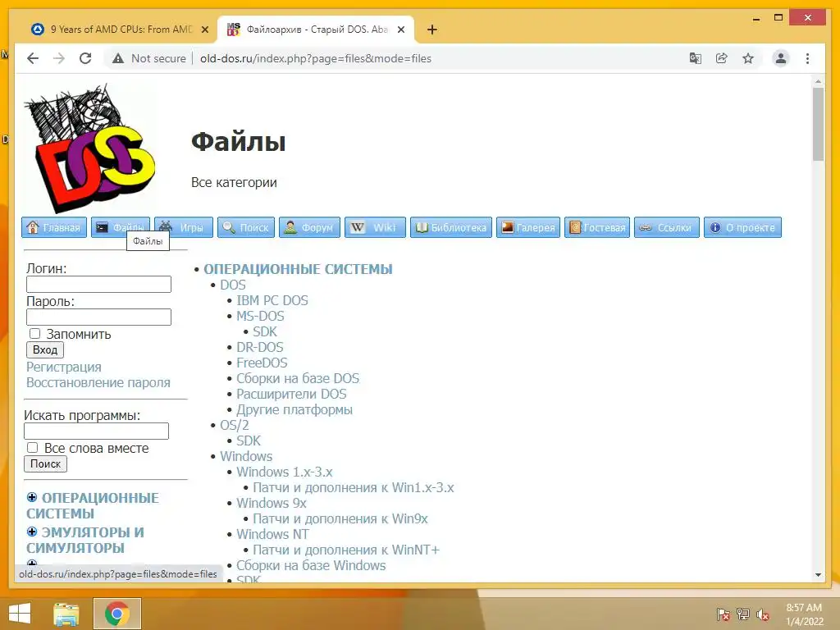Open the Windows NT link
Viewport: 840px width, 630px height.
(x=272, y=534)
